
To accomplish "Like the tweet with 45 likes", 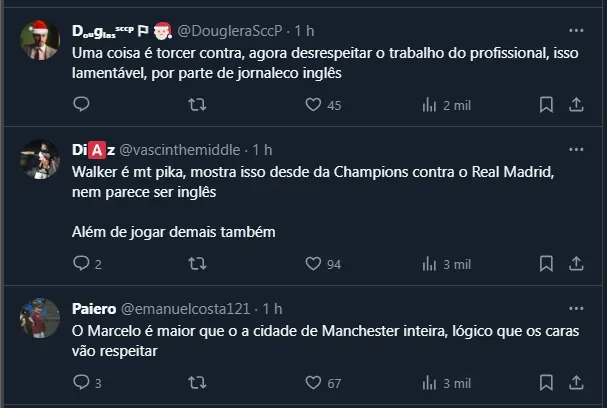I will coord(313,104).
